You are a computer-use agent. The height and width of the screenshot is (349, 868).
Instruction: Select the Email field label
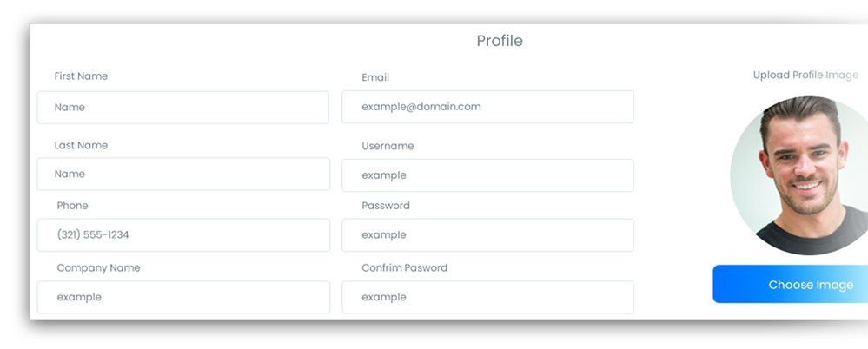coord(375,77)
